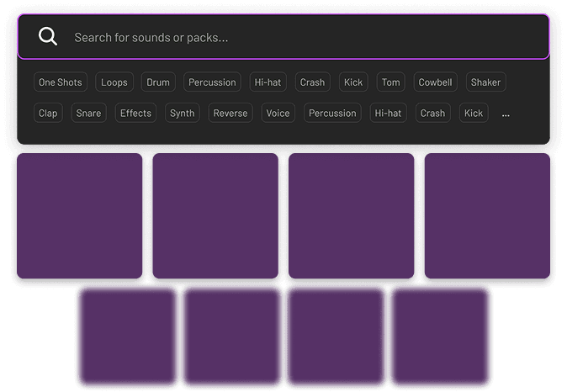Select the Shaker tag

[485, 82]
